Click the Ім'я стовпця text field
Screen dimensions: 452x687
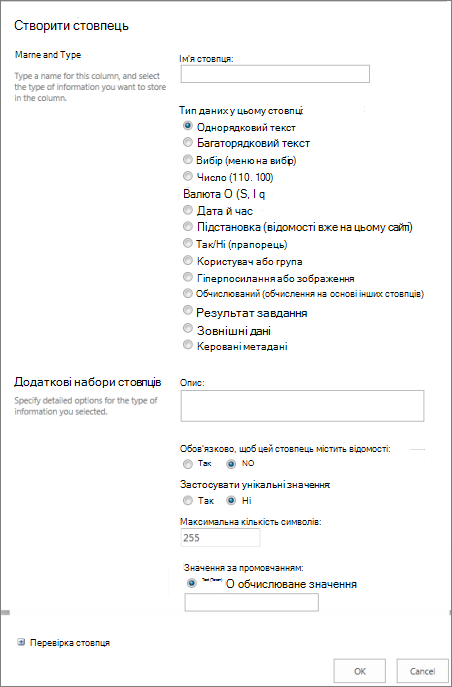pyautogui.click(x=275, y=74)
